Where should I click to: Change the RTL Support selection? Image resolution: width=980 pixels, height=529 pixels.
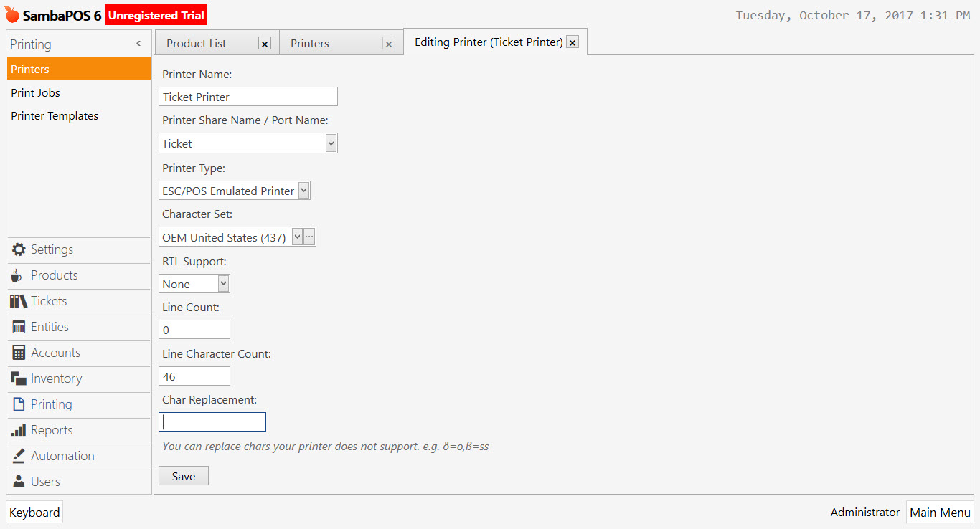221,283
